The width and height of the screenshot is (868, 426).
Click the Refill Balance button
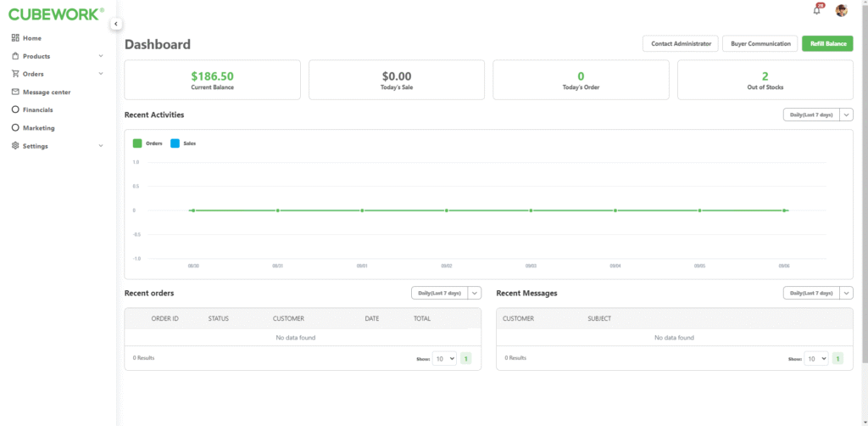tap(827, 43)
